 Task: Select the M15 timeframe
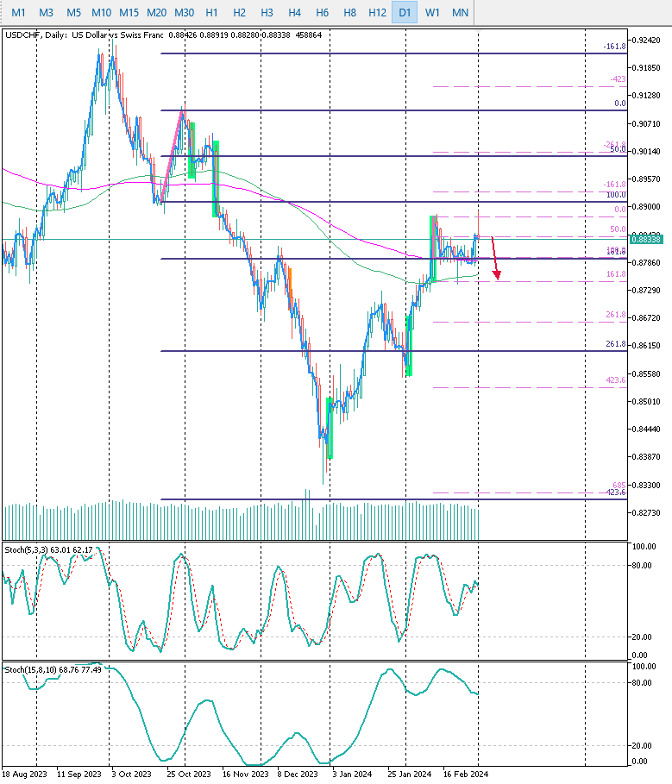click(129, 12)
